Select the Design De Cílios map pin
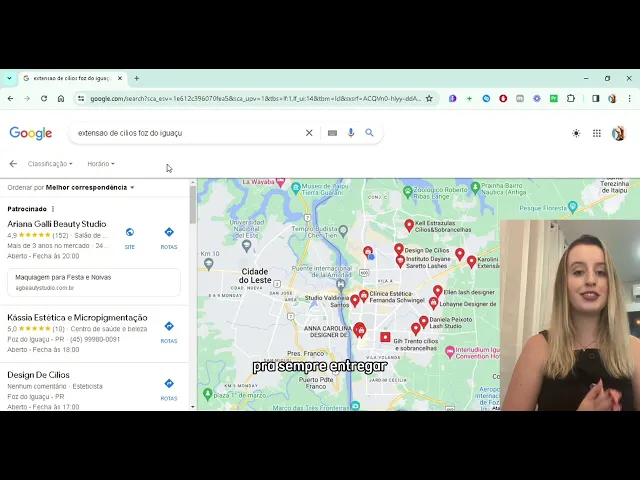Screen dimensions: 640x480 point(399,249)
